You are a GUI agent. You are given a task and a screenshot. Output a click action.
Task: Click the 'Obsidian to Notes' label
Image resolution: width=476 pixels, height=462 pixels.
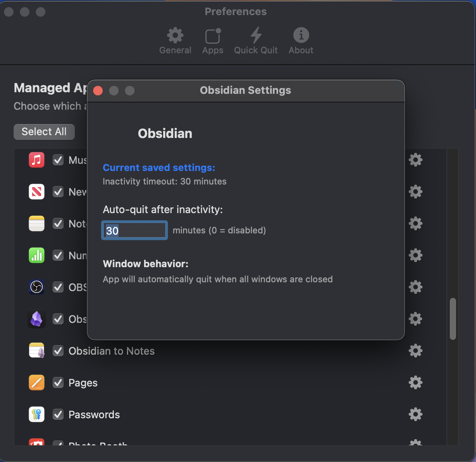click(111, 351)
